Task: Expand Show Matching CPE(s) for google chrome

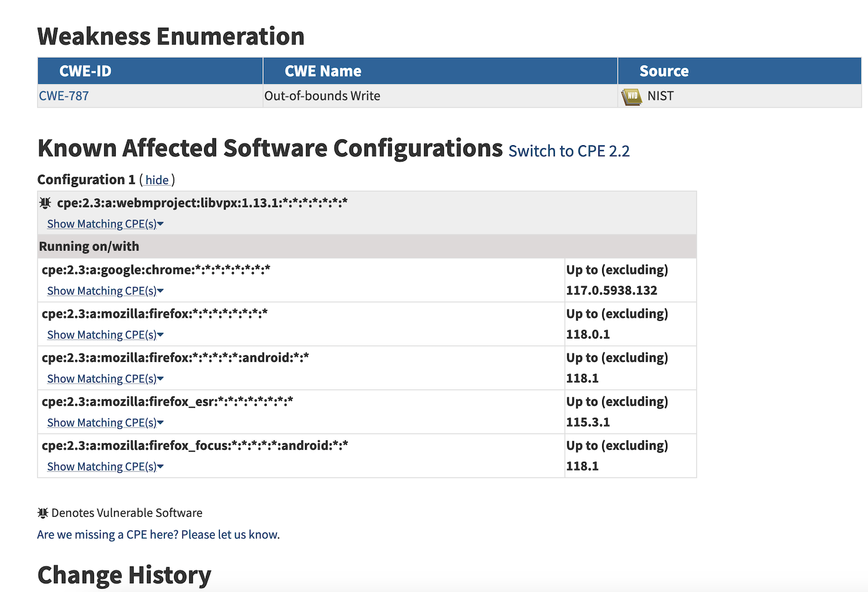Action: [105, 291]
